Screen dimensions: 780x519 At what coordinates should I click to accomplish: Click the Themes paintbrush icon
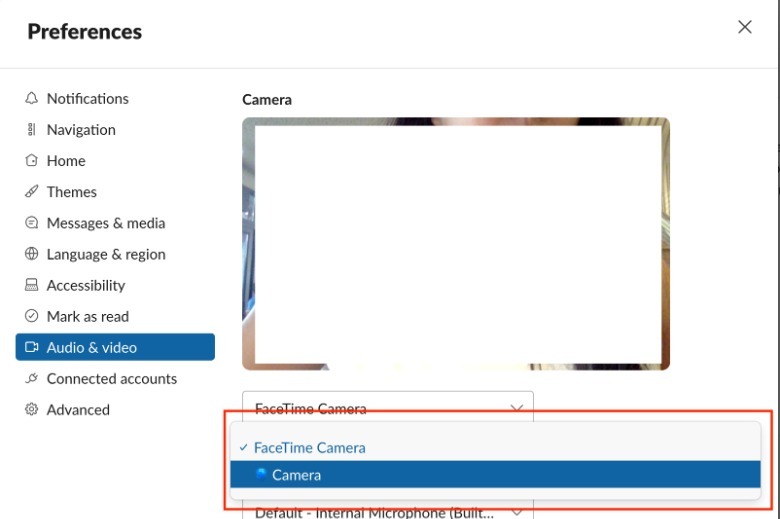pyautogui.click(x=32, y=191)
